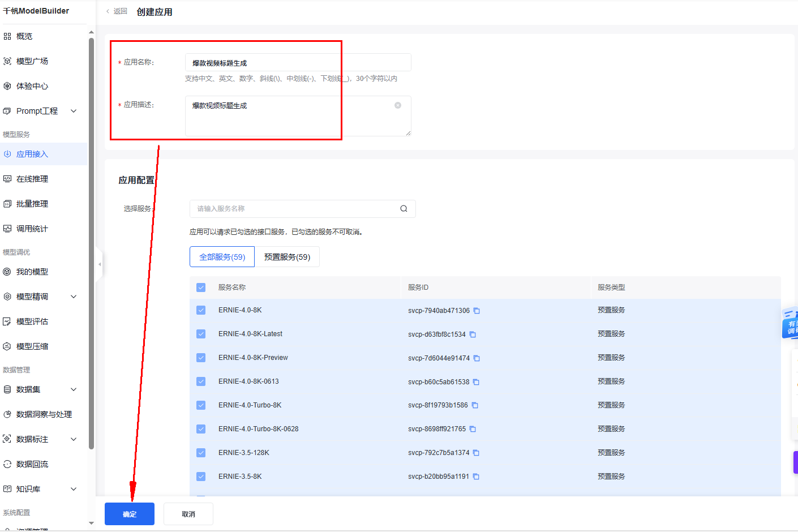Click into the 应用描述 text area
Viewport: 798px width, 532px height.
click(298, 116)
